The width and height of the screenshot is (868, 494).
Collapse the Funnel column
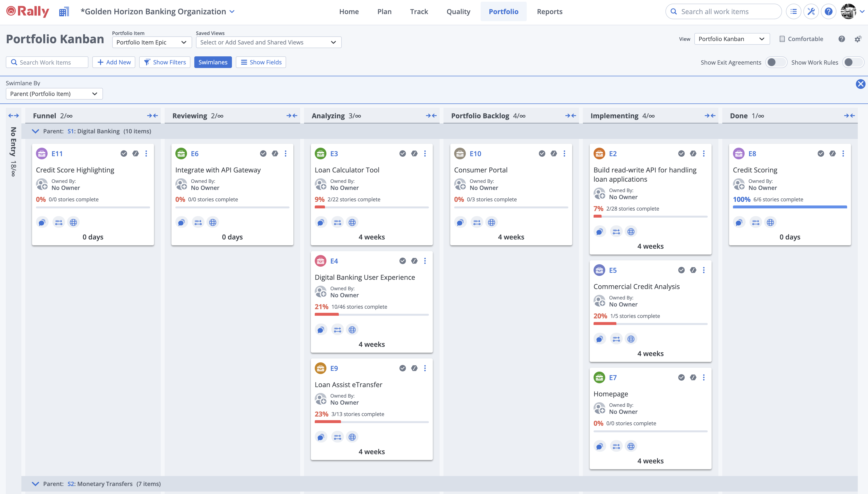pyautogui.click(x=152, y=116)
